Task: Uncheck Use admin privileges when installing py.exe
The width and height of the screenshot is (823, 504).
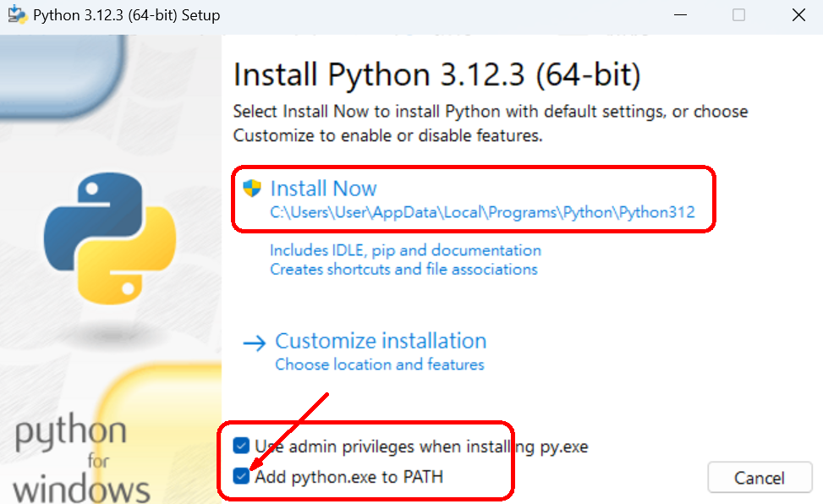Action: (x=241, y=446)
